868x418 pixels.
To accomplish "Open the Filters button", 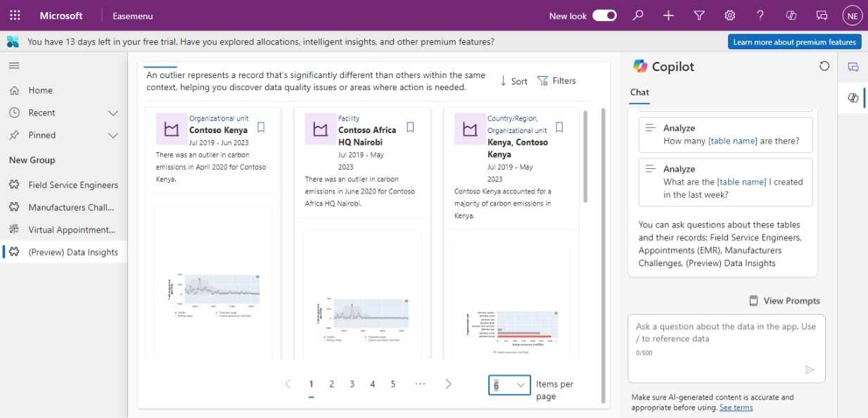I will [x=556, y=81].
